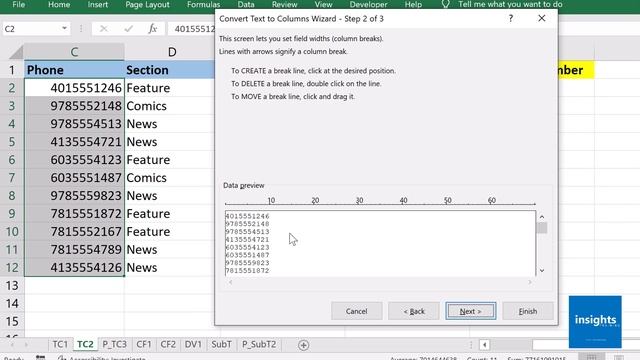Click the formula bar value field
The image size is (640, 360).
191,29
